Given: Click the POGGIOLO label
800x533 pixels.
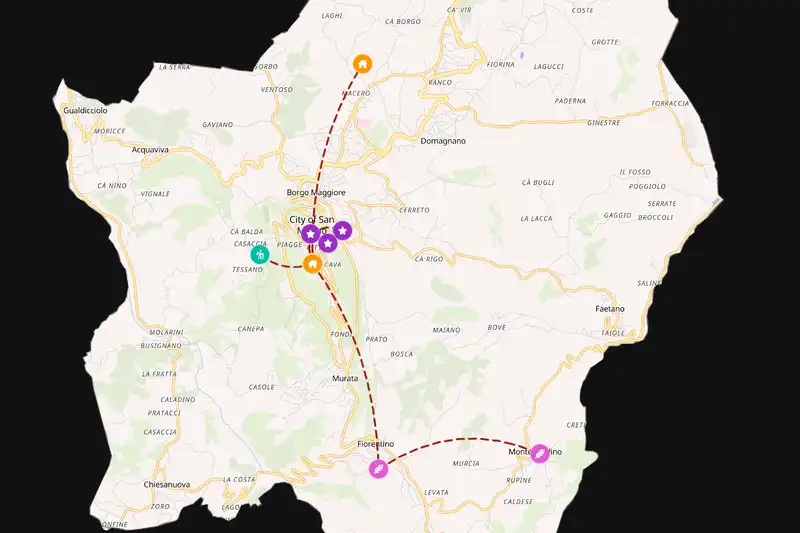Looking at the screenshot, I should click(x=647, y=186).
